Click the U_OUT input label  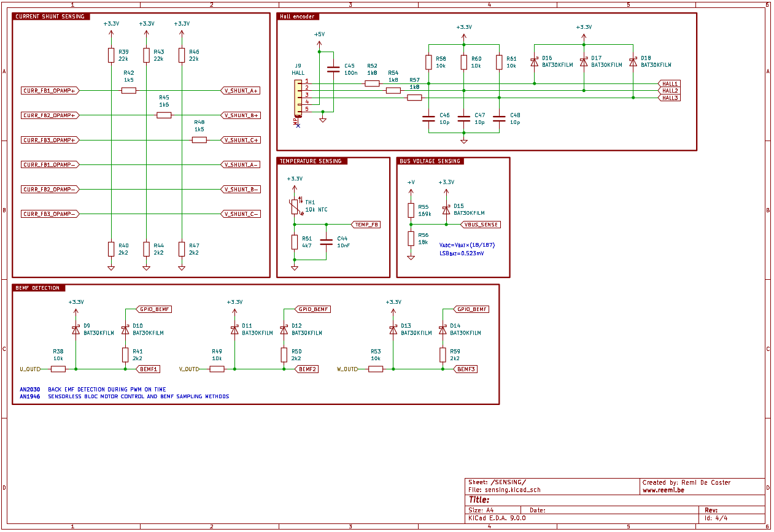[x=30, y=369]
